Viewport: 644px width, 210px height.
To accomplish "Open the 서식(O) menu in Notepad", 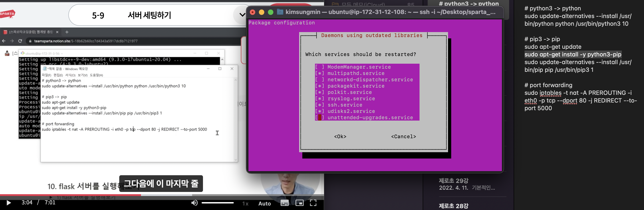I will tap(70, 75).
